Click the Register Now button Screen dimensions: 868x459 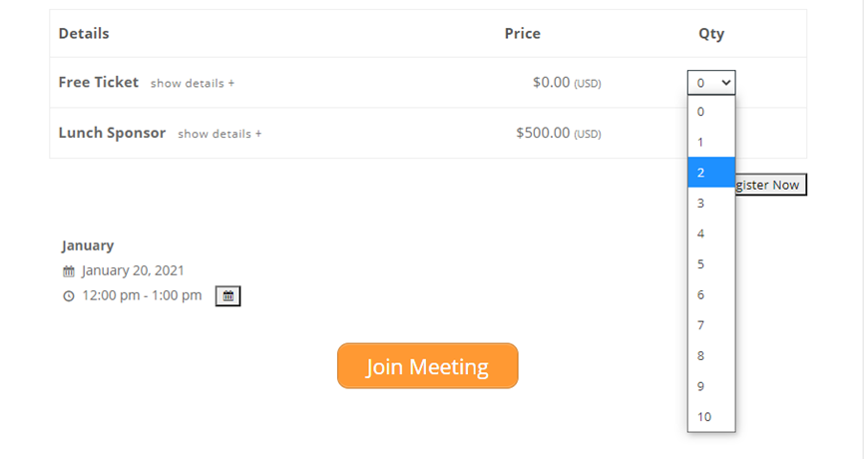point(770,185)
